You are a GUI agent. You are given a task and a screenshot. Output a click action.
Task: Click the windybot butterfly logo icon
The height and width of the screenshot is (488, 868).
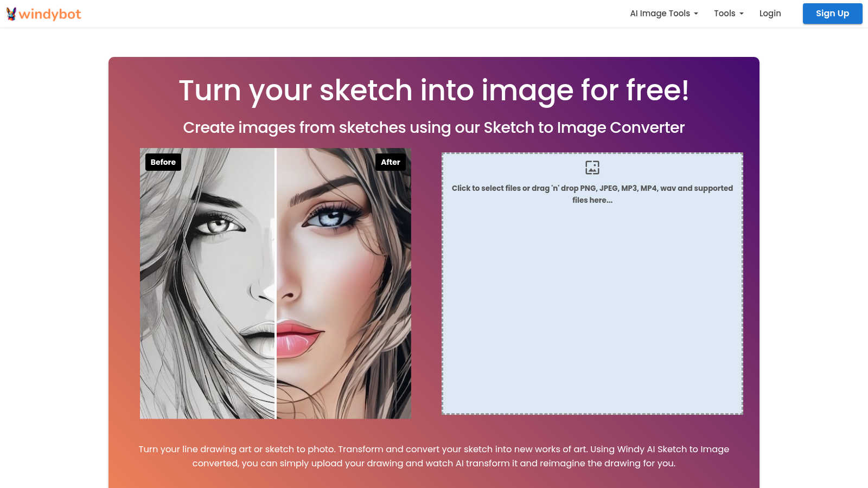coord(10,14)
